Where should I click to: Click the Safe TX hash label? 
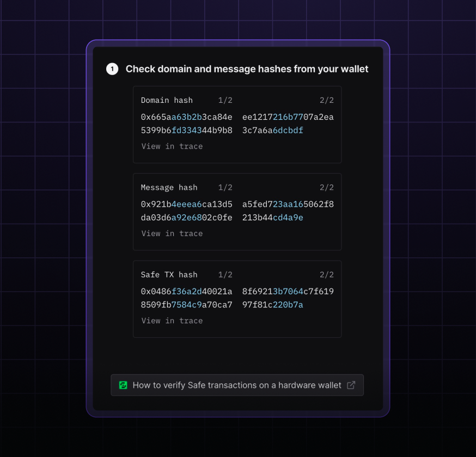click(169, 274)
